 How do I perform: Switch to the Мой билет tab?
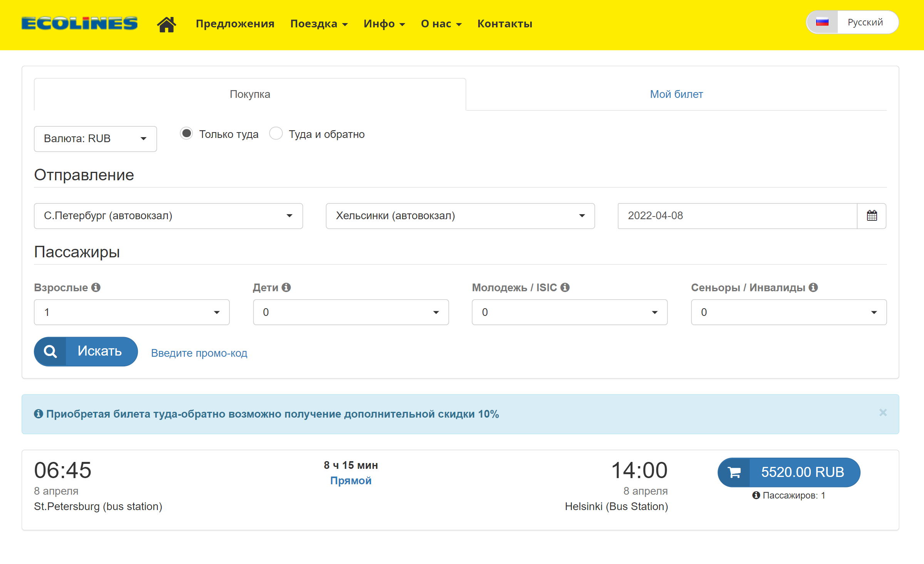click(676, 94)
